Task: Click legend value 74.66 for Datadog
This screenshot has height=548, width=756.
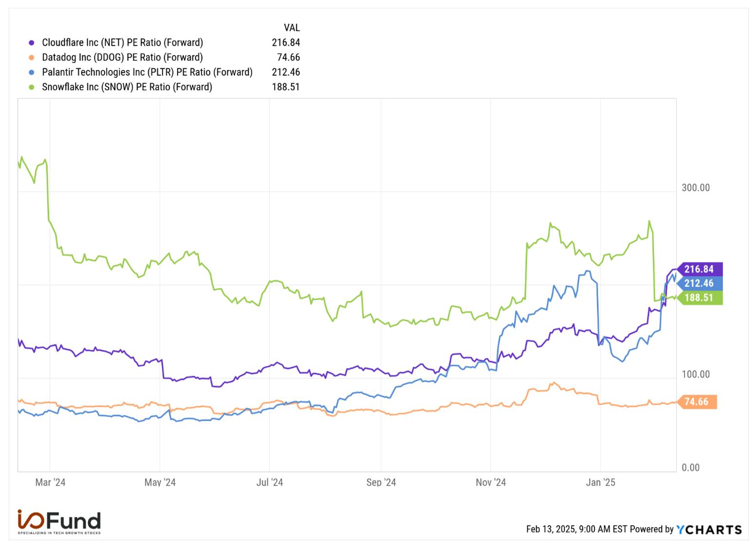Action: pyautogui.click(x=288, y=57)
